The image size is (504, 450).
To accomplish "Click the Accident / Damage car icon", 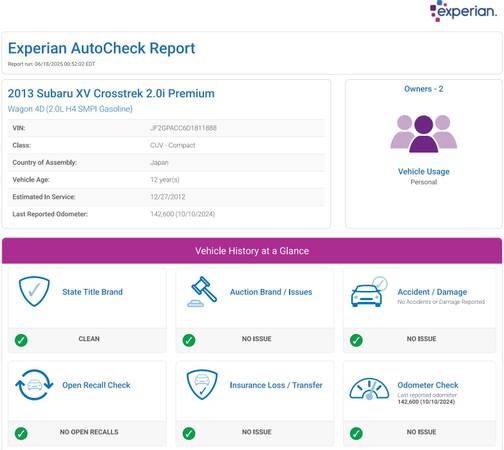I will coord(369,292).
